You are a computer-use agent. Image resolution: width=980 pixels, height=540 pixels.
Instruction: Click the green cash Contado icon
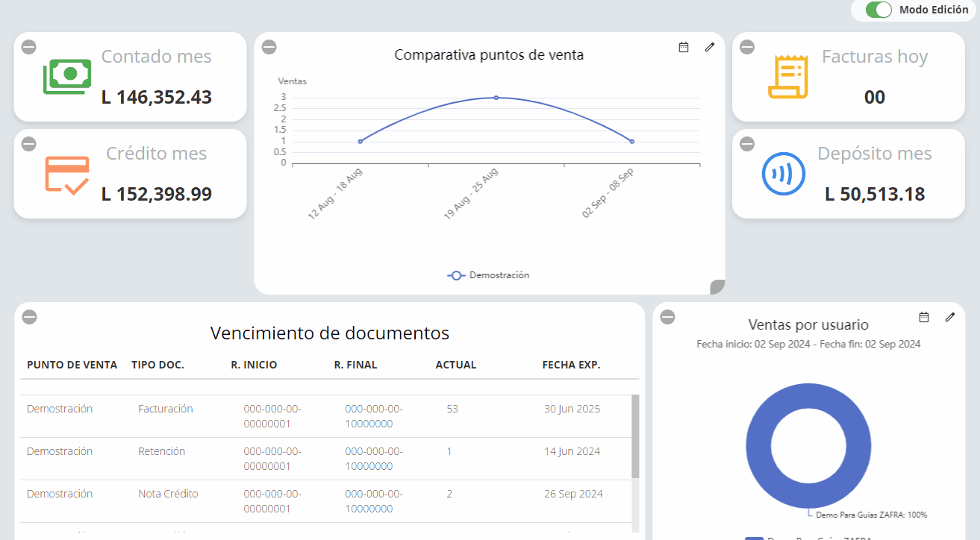[x=66, y=76]
